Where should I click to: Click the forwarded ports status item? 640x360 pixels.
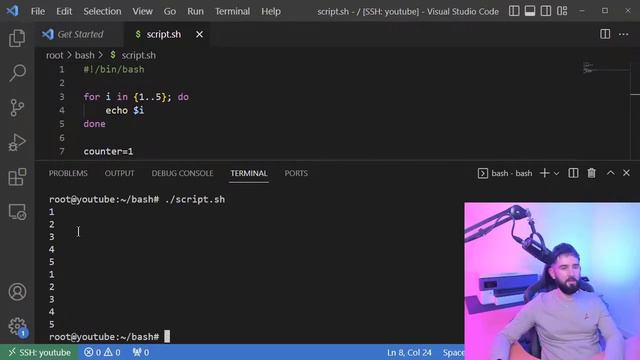tap(140, 352)
